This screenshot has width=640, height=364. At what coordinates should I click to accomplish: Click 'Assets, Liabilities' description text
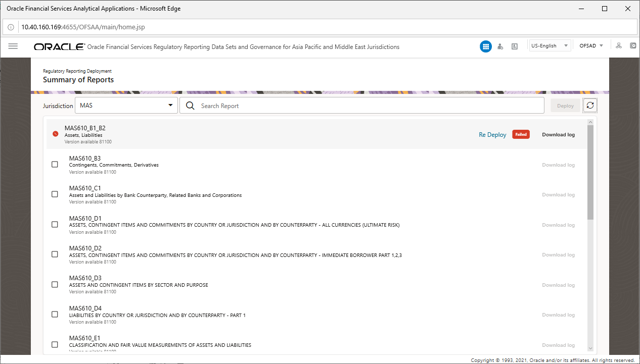pyautogui.click(x=83, y=135)
